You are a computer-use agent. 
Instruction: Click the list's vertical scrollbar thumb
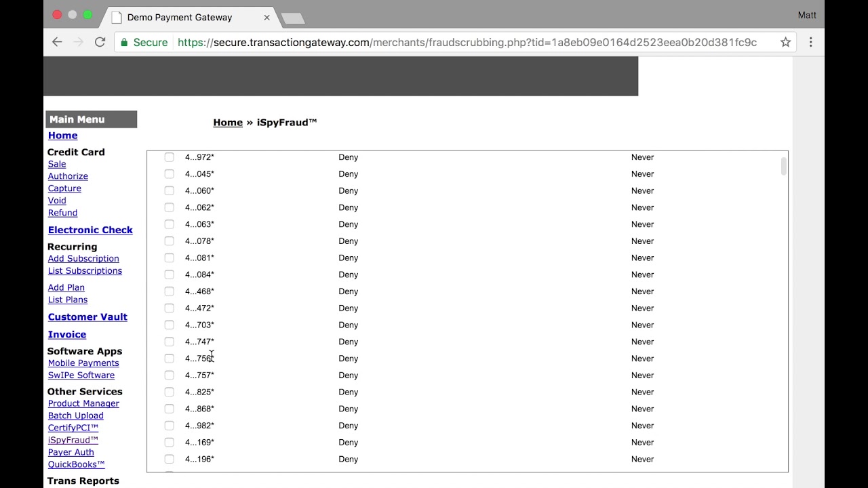pyautogui.click(x=783, y=166)
